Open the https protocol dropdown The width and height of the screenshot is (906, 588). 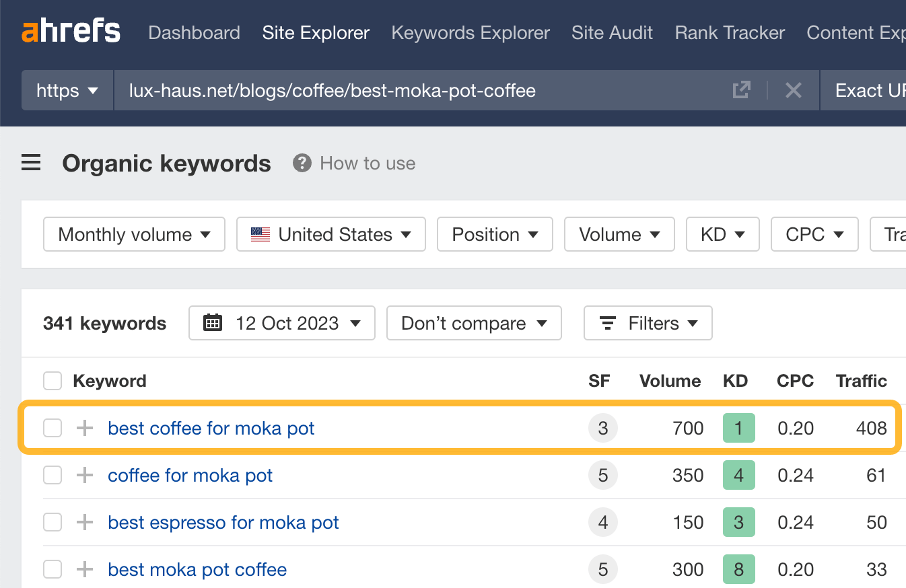(67, 89)
